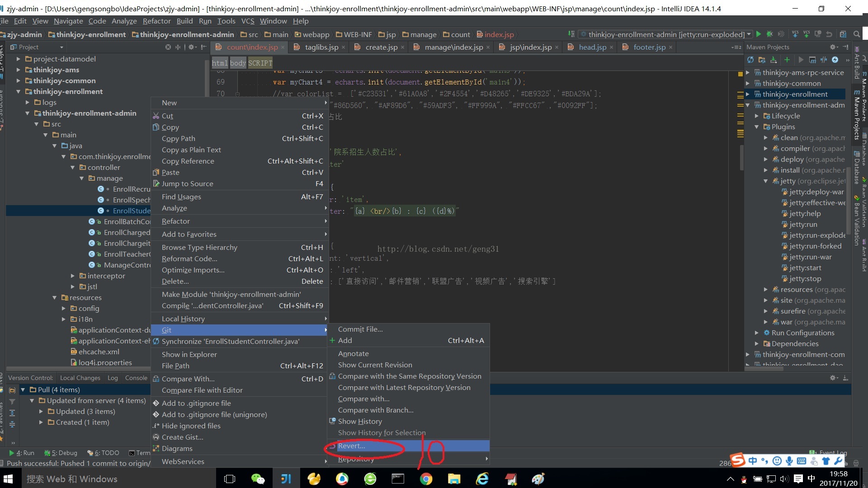
Task: Click the Git icon in context menu
Action: coord(167,329)
